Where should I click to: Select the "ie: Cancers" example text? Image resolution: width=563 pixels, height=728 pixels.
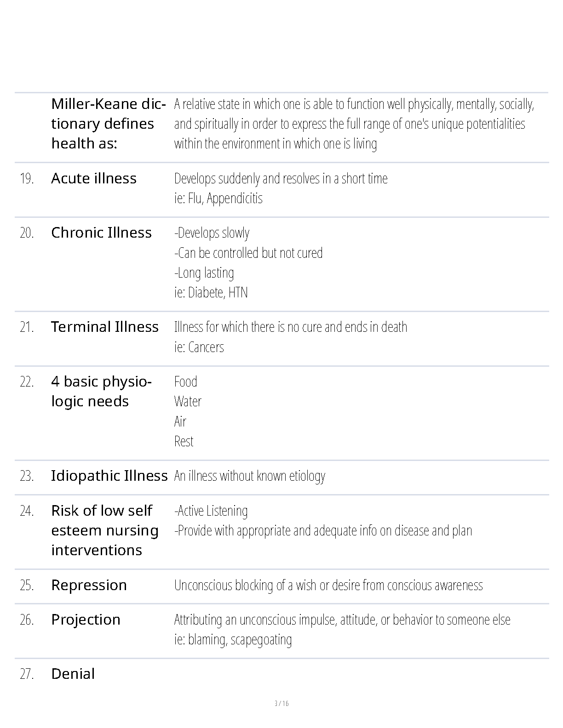pos(199,347)
